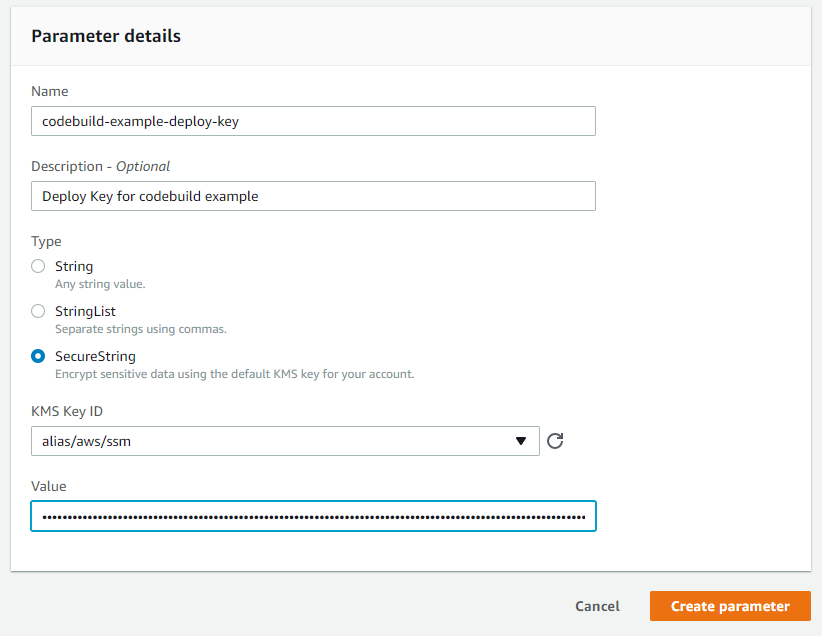Click the Name field containing codebuild-example-deploy-key

(x=313, y=121)
